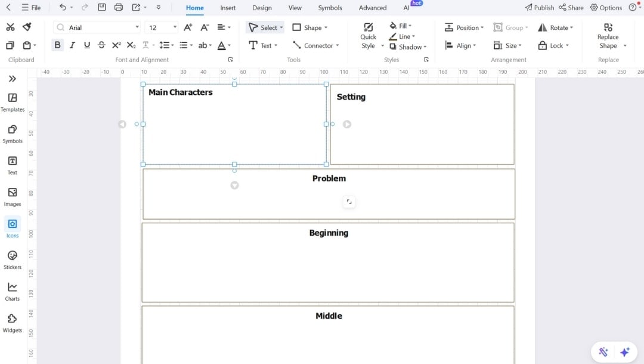Decrease font size

pyautogui.click(x=205, y=27)
